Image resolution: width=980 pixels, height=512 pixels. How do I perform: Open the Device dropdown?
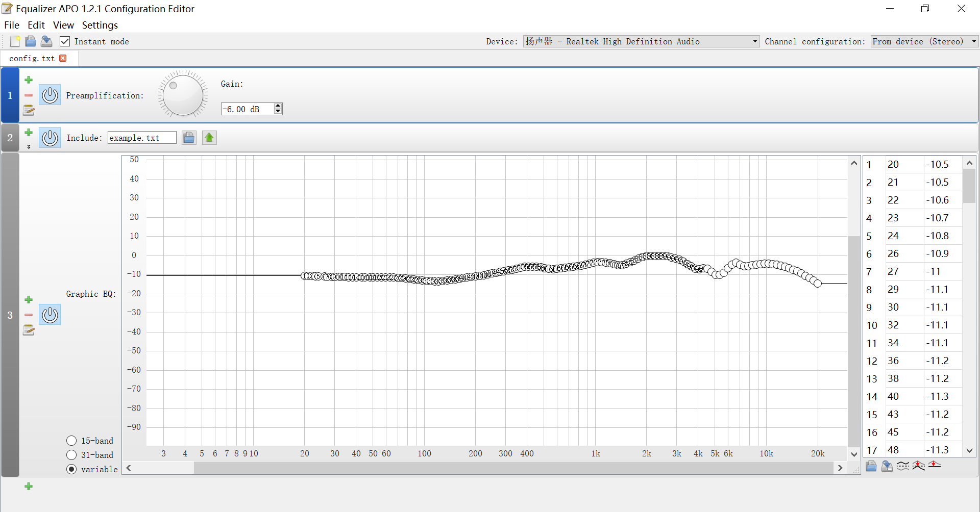pos(641,41)
